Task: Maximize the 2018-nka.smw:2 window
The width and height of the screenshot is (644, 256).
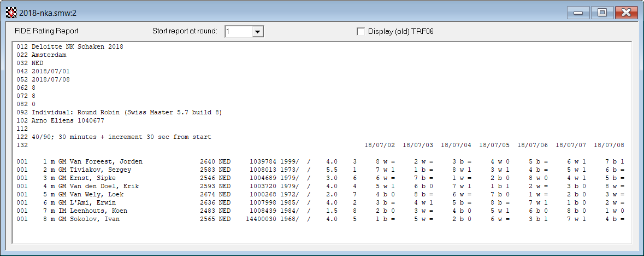Action: point(602,13)
